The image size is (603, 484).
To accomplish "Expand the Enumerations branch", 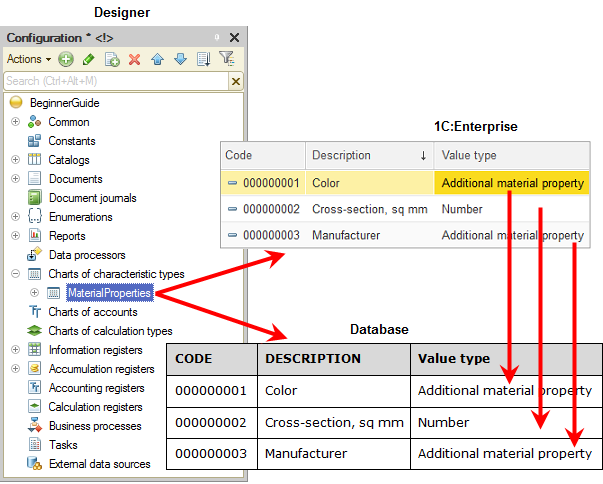I will coord(15,217).
